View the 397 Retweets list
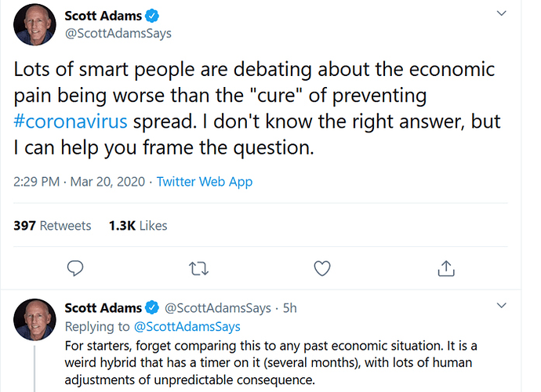The width and height of the screenshot is (541, 392). pos(52,226)
